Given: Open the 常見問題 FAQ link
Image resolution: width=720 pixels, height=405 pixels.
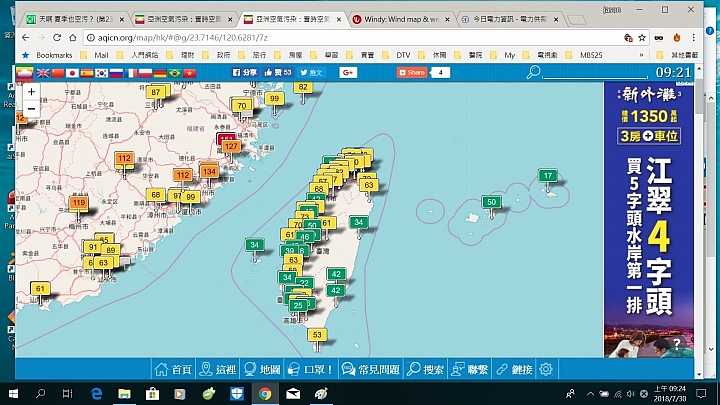Looking at the screenshot, I should click(371, 369).
